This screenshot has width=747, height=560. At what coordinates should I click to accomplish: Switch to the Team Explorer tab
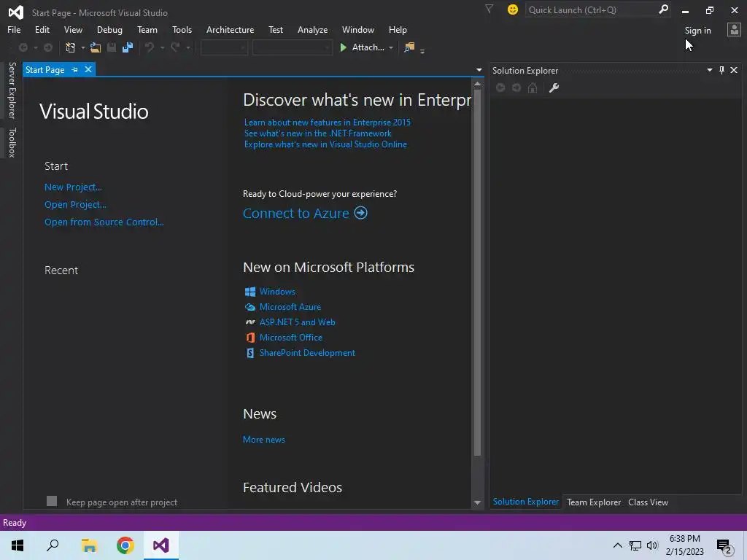pyautogui.click(x=594, y=502)
